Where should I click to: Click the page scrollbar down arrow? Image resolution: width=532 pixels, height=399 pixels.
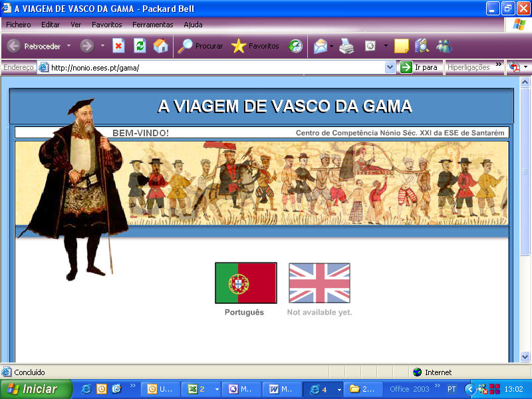click(x=525, y=356)
